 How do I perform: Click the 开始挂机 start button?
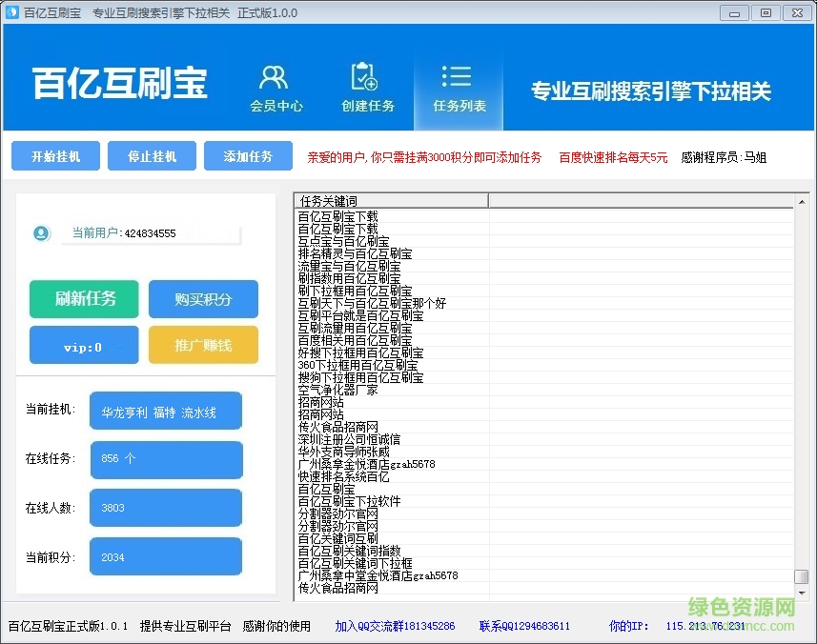click(55, 156)
